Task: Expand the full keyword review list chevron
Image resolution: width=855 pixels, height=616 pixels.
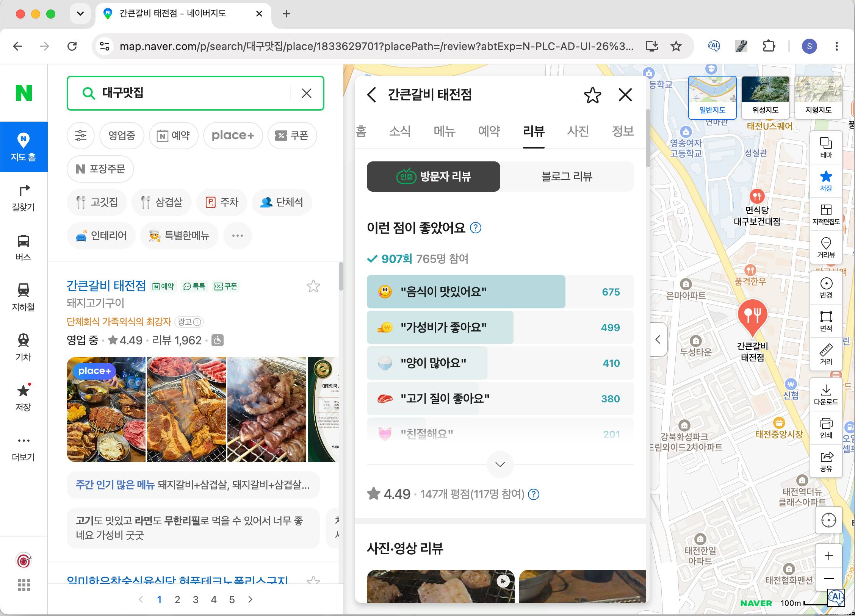Action: click(x=500, y=464)
